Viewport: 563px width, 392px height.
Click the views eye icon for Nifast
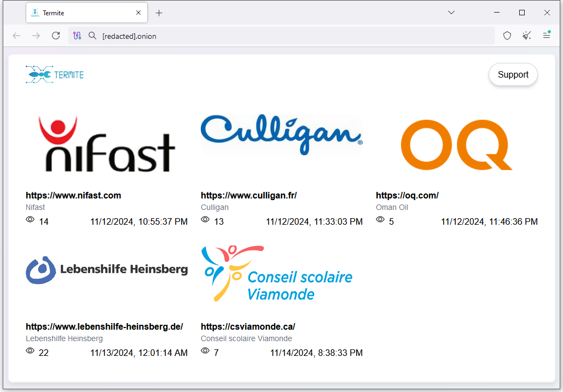(30, 219)
